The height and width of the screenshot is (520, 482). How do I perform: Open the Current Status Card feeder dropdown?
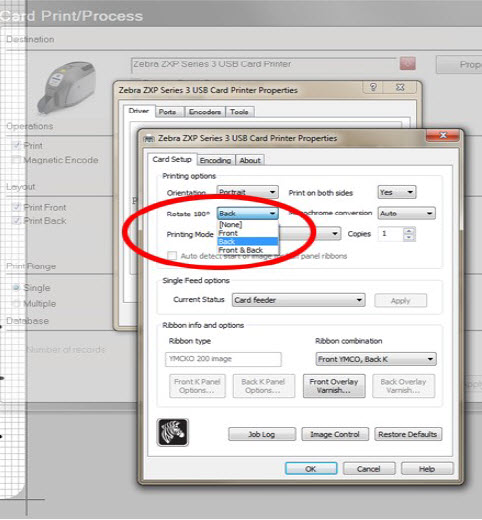pyautogui.click(x=298, y=300)
